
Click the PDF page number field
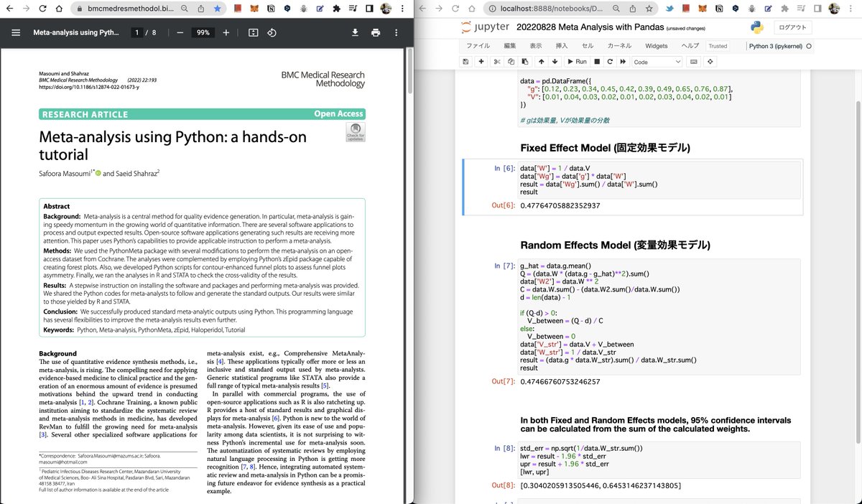tap(136, 33)
